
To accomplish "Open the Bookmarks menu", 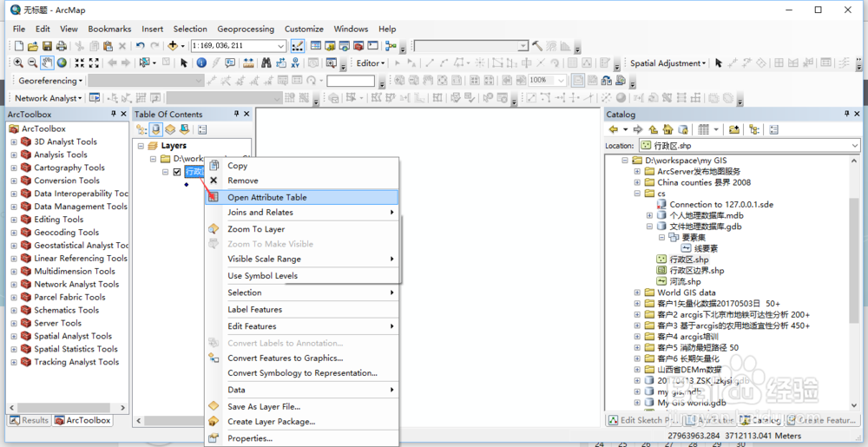I will pos(109,29).
